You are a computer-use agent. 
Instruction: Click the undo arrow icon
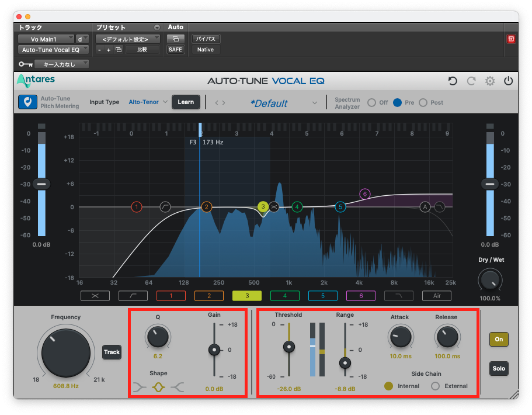click(x=453, y=81)
